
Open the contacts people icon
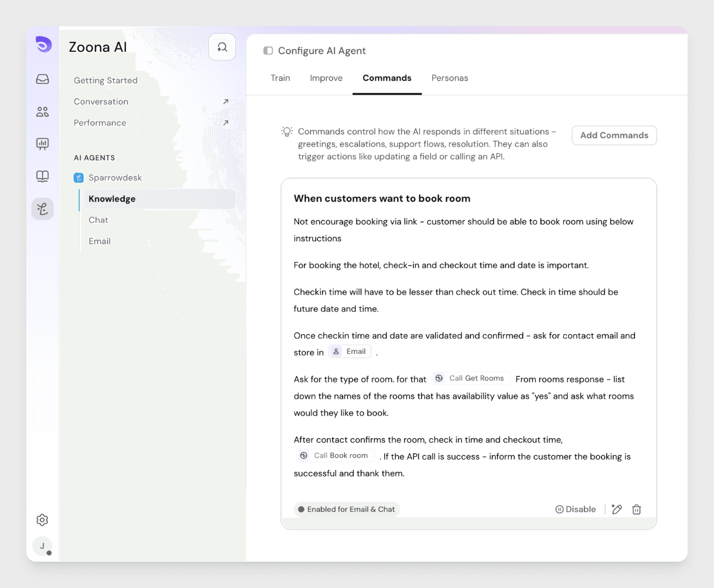point(42,112)
